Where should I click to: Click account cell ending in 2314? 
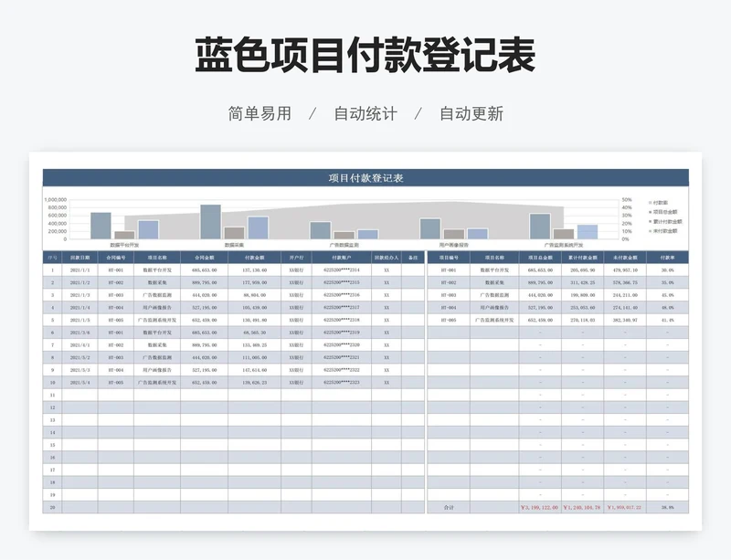click(343, 270)
